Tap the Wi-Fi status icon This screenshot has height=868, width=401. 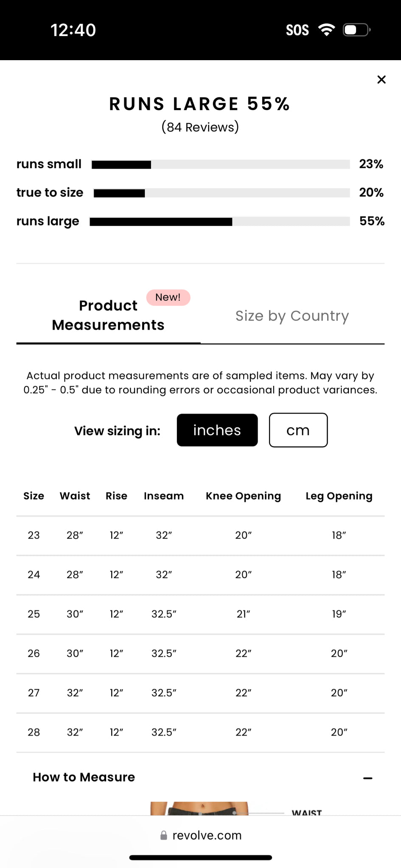[x=326, y=30]
